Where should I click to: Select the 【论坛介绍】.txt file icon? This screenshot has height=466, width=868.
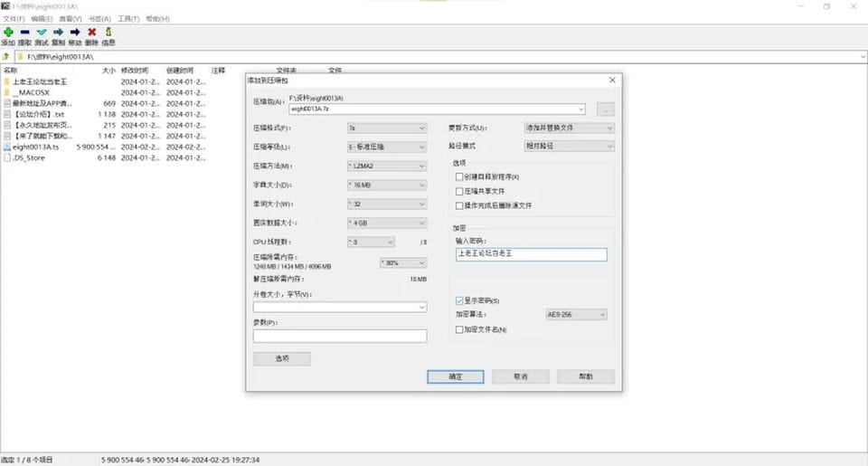tap(7, 114)
